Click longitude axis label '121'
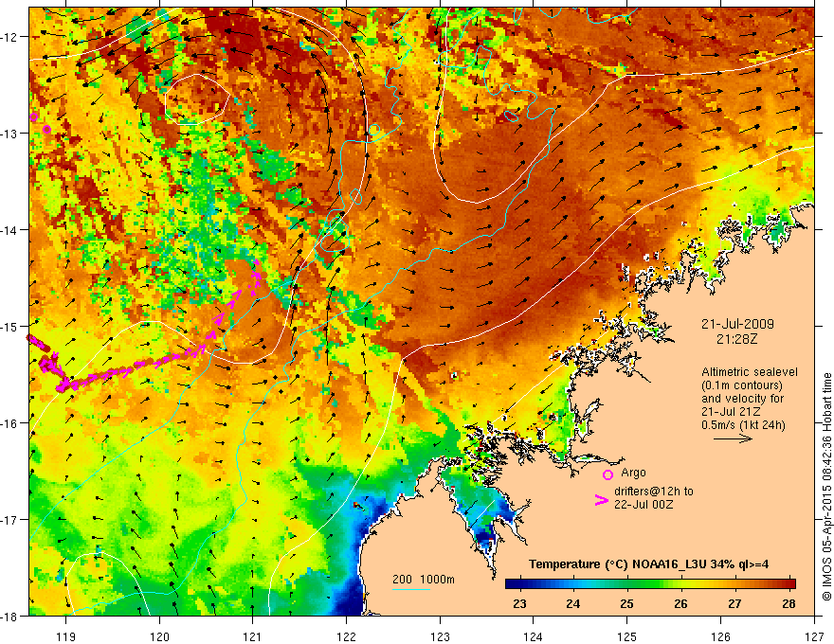Screen dimensions: 834x644 tap(253, 636)
